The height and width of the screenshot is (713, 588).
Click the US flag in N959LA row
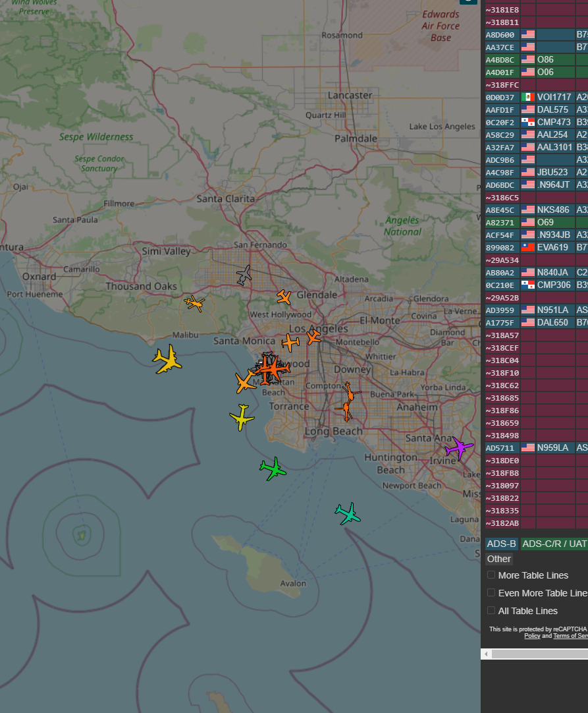click(527, 447)
